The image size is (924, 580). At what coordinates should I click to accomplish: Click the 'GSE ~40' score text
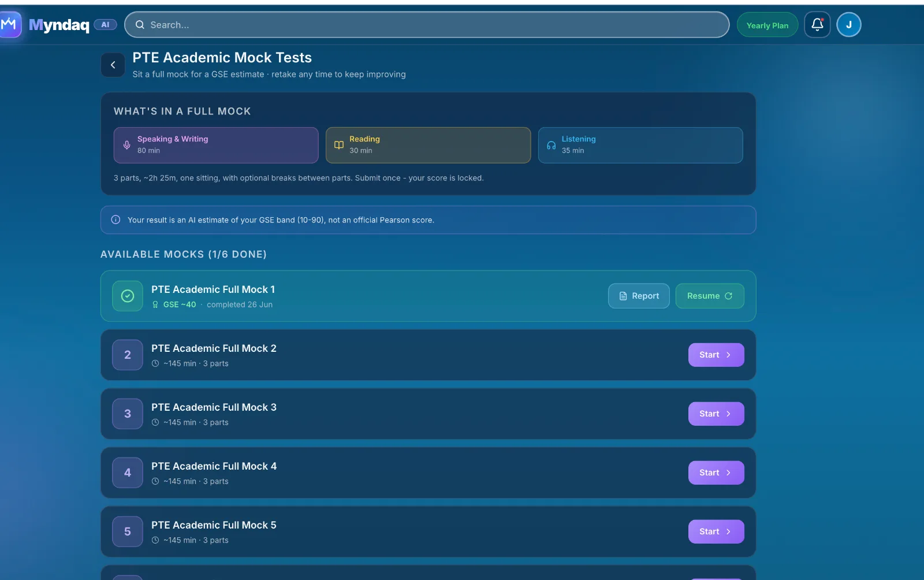point(180,304)
